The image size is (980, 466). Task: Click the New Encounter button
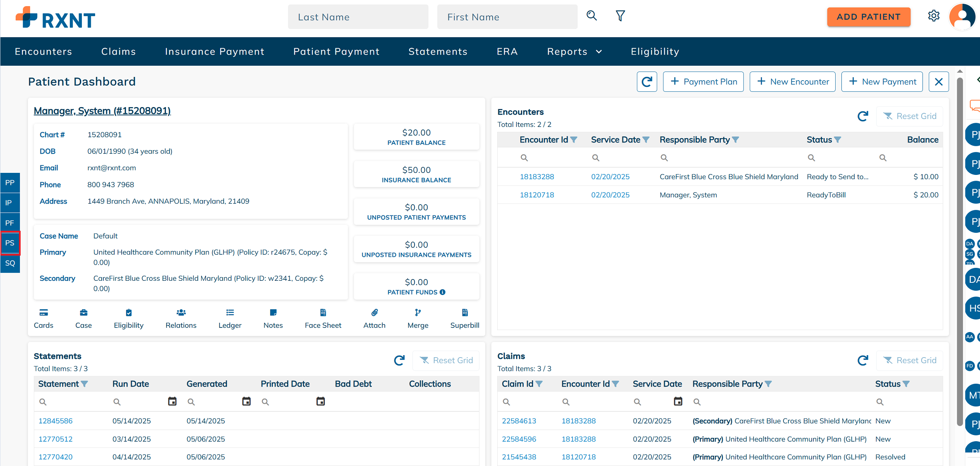point(792,81)
